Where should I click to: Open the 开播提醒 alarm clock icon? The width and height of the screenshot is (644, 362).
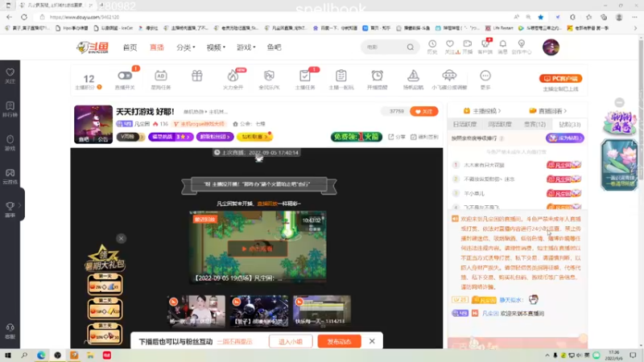click(377, 76)
